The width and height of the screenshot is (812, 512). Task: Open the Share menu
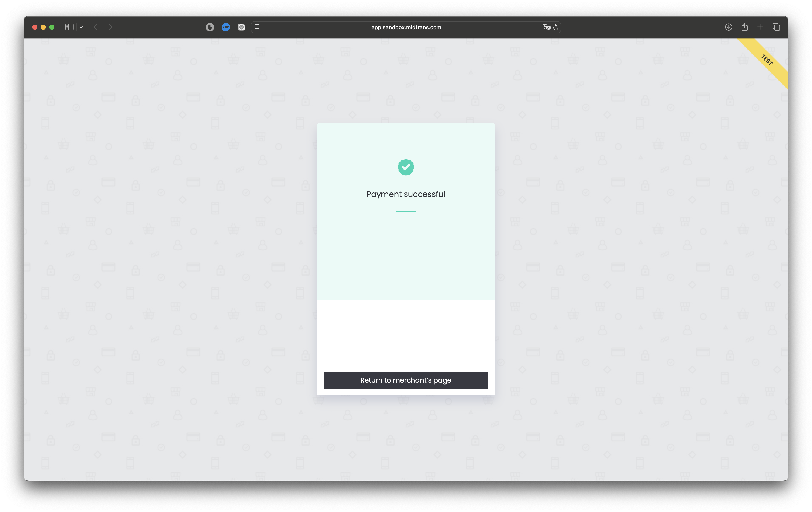(744, 27)
